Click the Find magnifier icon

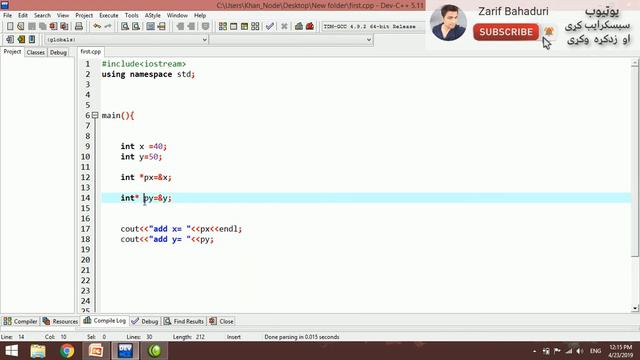click(125, 27)
